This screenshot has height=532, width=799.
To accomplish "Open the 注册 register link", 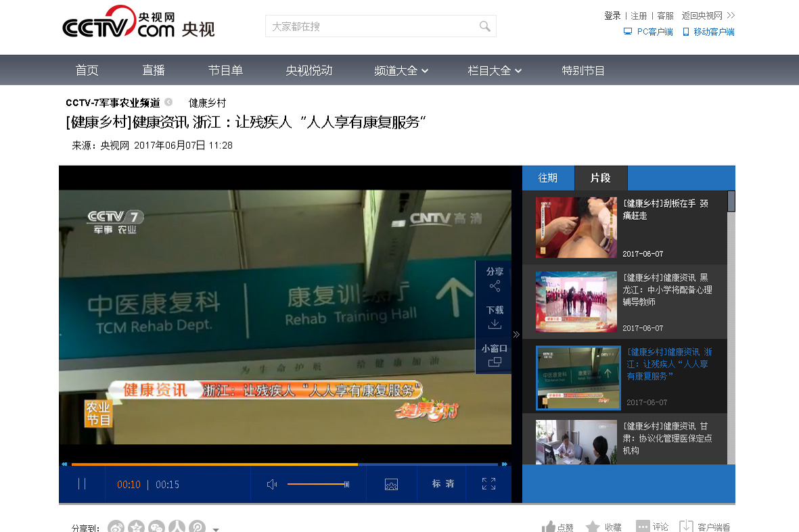I will point(639,16).
